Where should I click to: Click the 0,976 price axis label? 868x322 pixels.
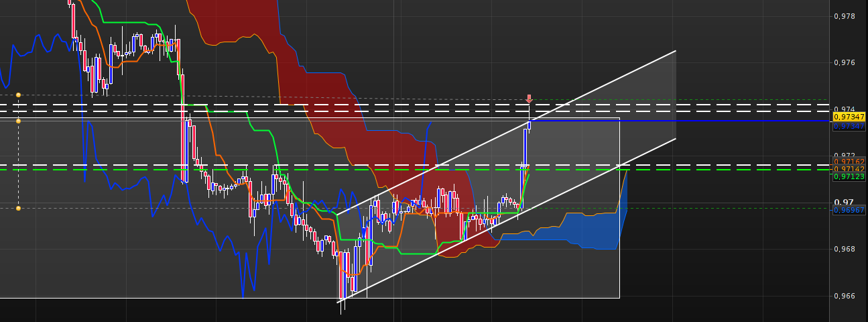[x=845, y=62]
